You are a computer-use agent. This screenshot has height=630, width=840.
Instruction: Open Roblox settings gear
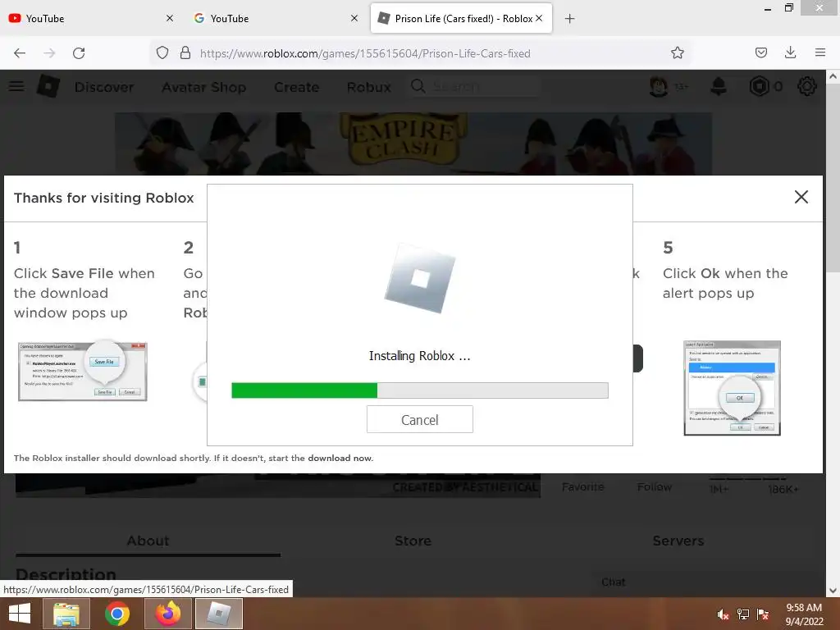click(807, 86)
